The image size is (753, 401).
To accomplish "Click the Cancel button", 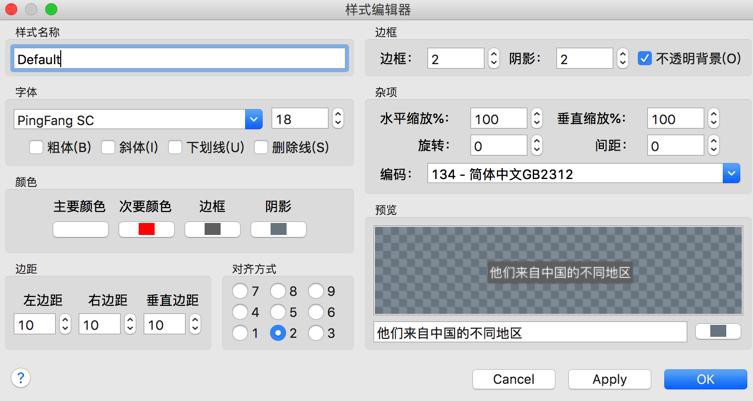I will point(513,379).
